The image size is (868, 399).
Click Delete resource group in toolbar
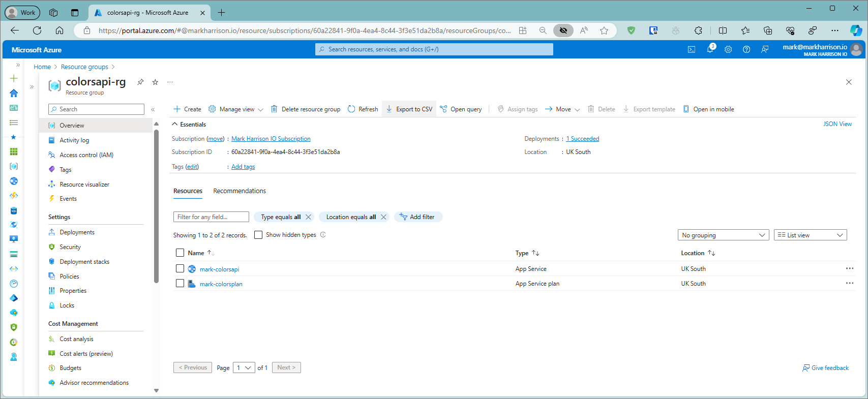tap(306, 109)
